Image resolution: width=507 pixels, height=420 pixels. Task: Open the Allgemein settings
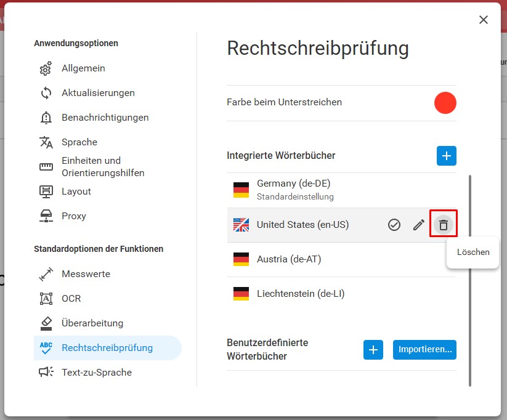(107, 68)
